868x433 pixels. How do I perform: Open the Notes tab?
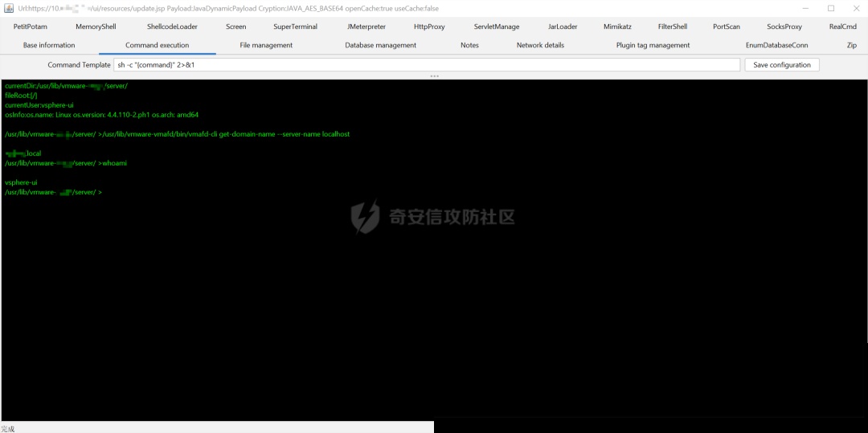pyautogui.click(x=469, y=45)
